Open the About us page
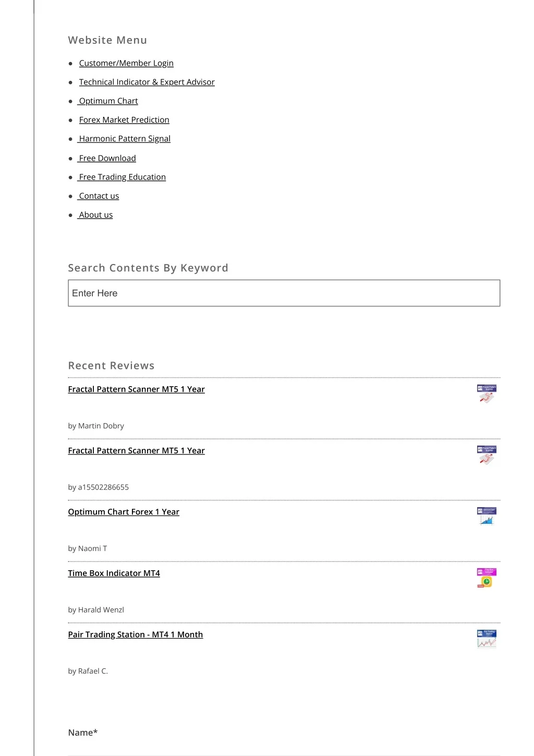The image size is (534, 756). coord(95,214)
